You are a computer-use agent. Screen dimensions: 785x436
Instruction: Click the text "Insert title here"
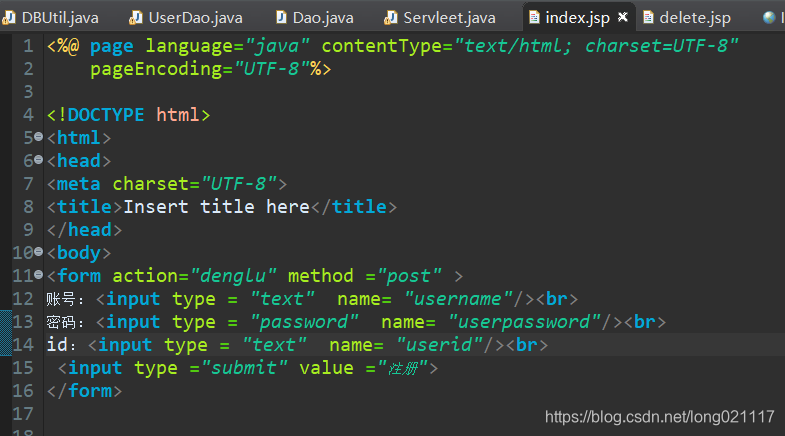(x=216, y=207)
